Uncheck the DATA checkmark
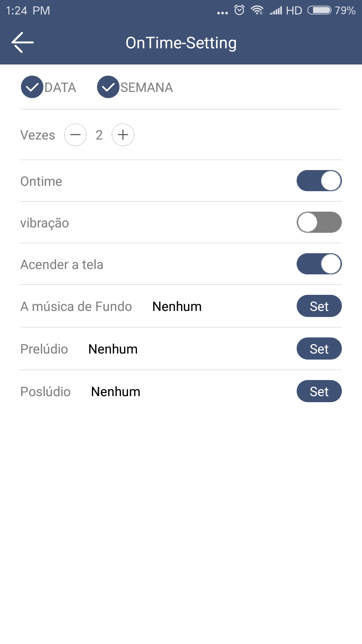This screenshot has height=644, width=362. point(32,87)
